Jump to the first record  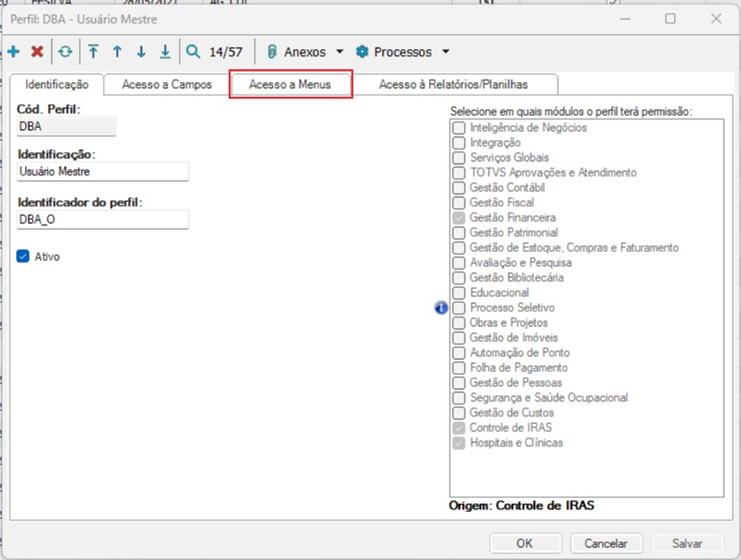pos(91,52)
